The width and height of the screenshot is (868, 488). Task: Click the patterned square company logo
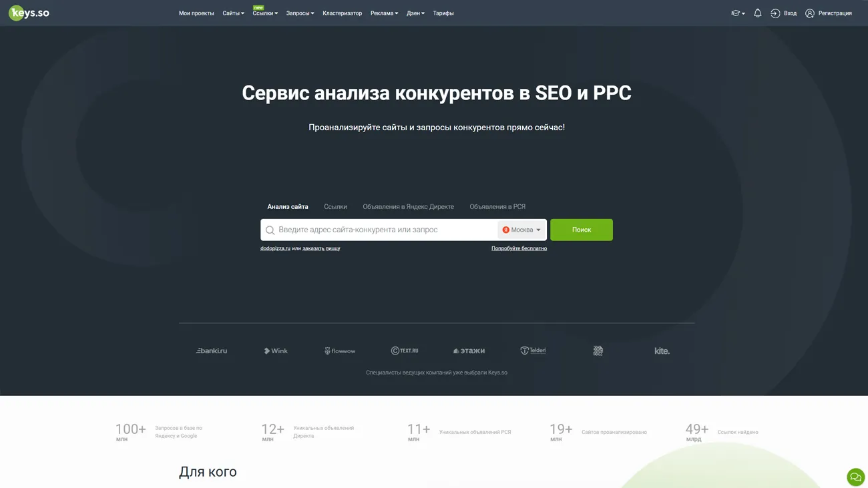[x=598, y=350]
